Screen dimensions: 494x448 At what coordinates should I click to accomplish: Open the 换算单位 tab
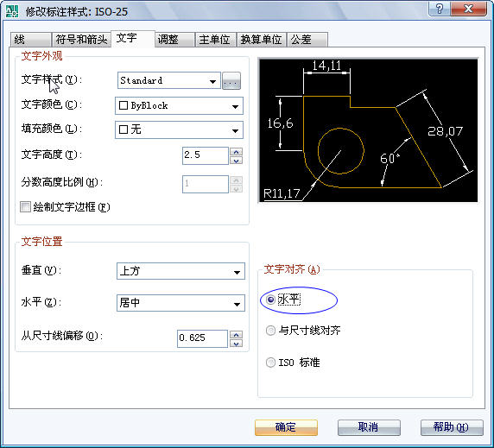coord(261,40)
